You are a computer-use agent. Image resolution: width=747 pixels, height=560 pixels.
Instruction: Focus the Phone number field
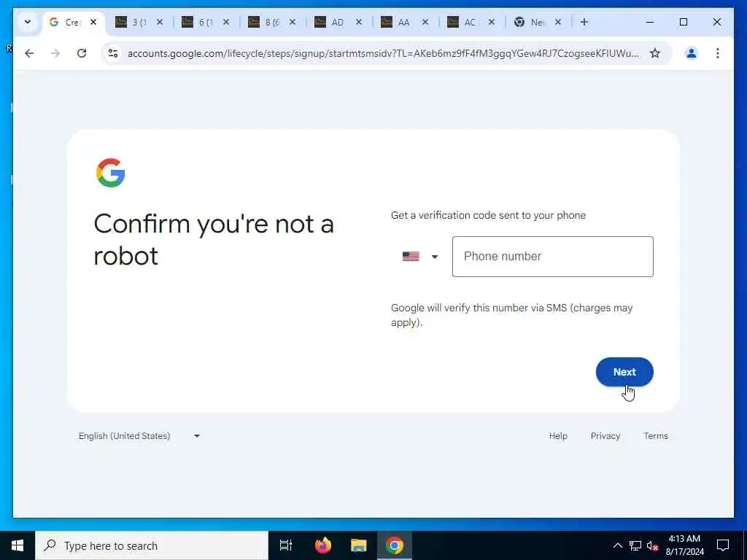pos(553,257)
